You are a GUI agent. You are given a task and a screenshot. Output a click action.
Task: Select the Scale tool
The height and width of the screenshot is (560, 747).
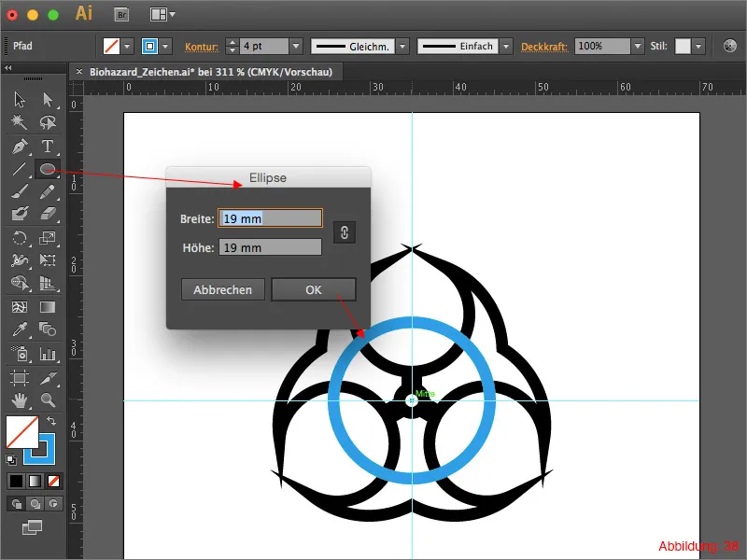(x=48, y=237)
